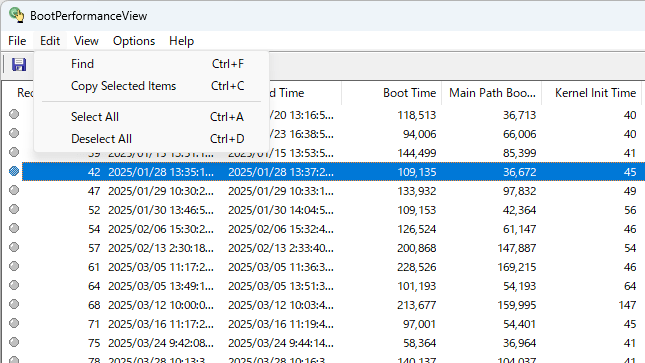Click the row icon with boot time 94,006
This screenshot has width=645, height=363.
pyautogui.click(x=14, y=133)
